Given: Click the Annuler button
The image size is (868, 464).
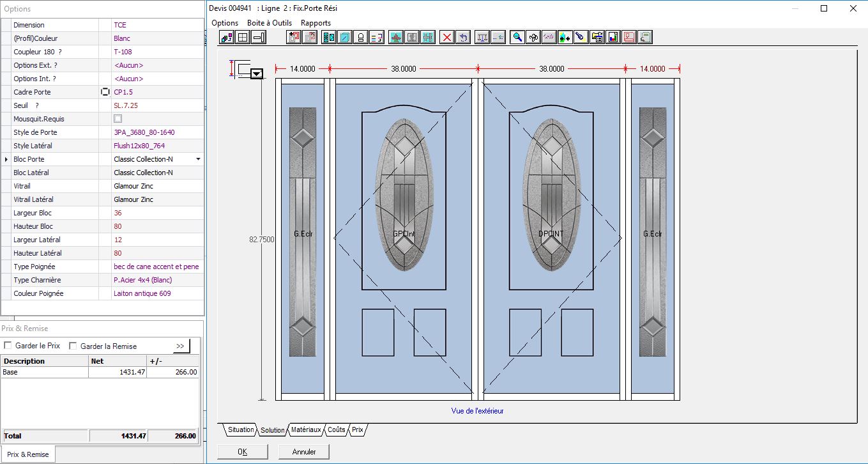Looking at the screenshot, I should 304,452.
